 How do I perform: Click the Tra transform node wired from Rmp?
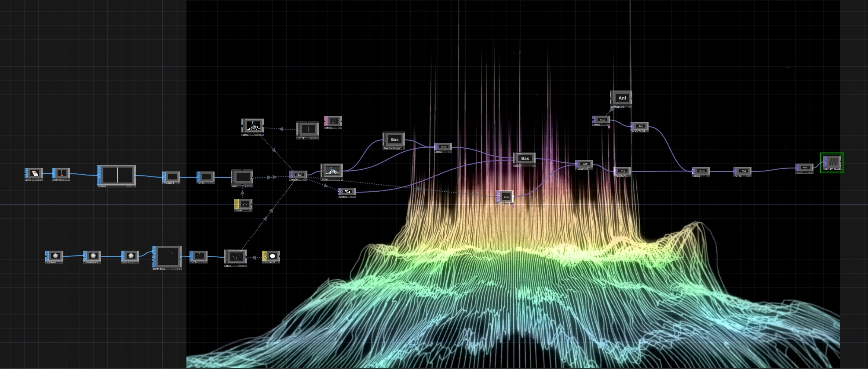tap(640, 126)
